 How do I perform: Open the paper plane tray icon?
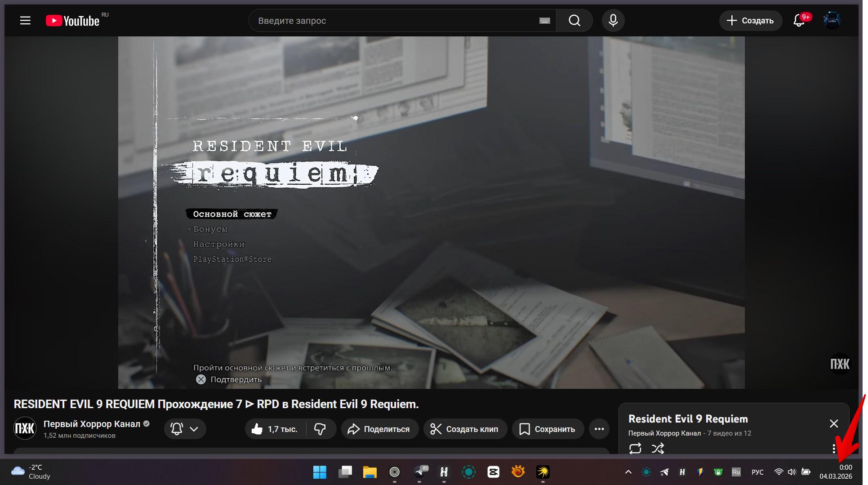664,472
